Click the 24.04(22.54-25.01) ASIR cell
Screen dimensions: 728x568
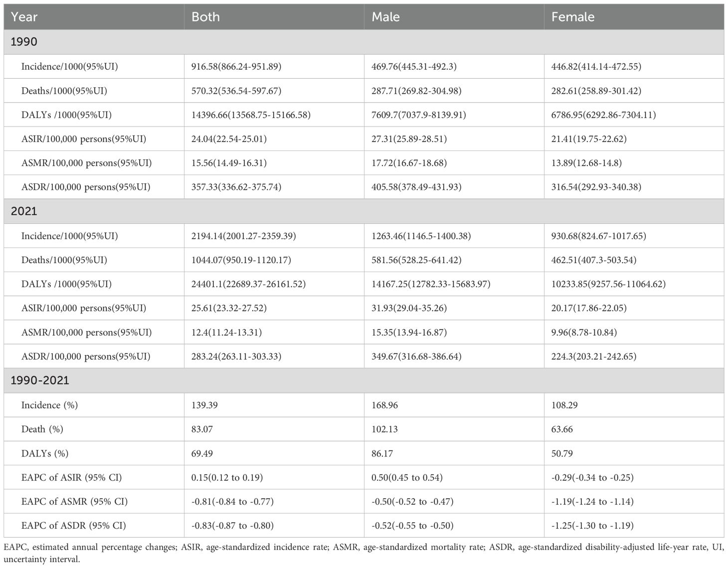(x=229, y=139)
